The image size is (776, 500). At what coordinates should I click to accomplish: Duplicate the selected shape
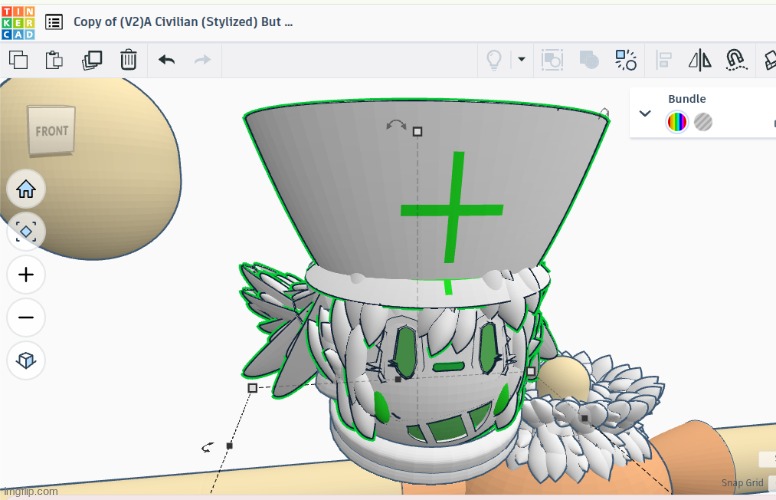(92, 60)
